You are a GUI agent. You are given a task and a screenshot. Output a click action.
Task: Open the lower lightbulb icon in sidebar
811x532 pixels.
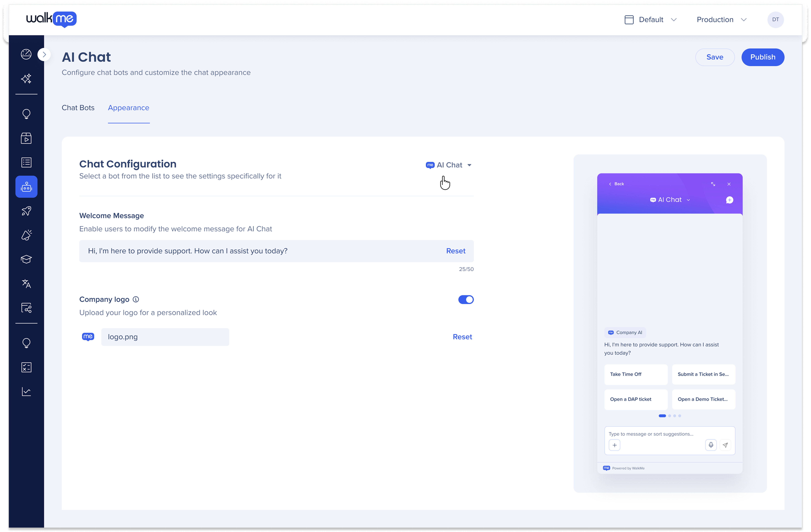[26, 343]
